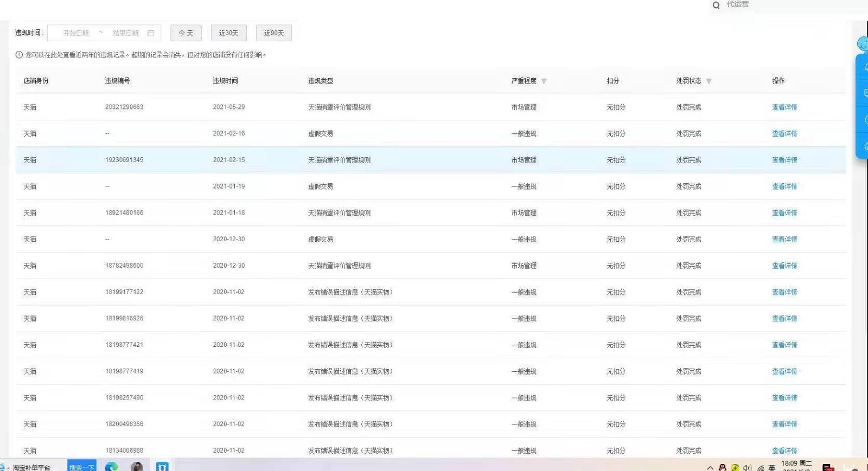Click the volume speaker tray icon

[748, 467]
